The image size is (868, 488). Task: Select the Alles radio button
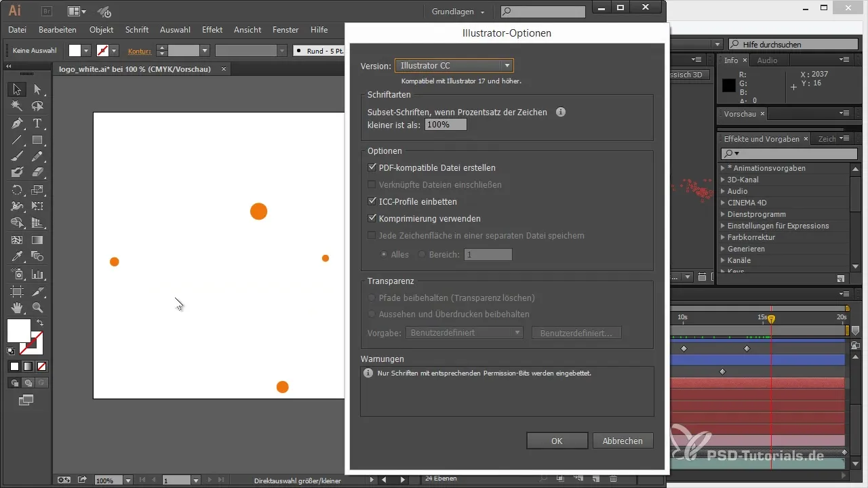[384, 254]
